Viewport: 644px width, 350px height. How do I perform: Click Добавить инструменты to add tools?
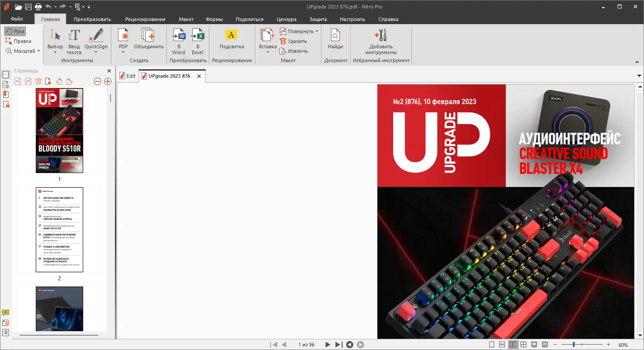(x=381, y=42)
